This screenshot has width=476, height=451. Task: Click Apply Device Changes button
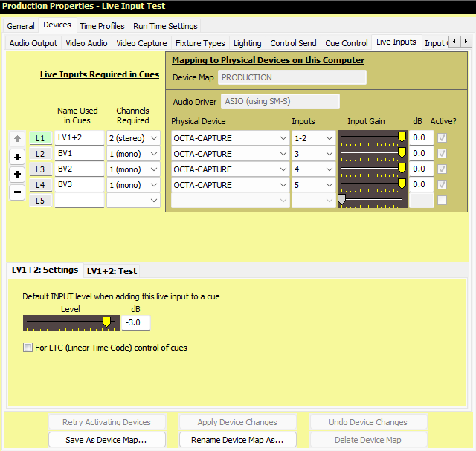click(x=238, y=422)
